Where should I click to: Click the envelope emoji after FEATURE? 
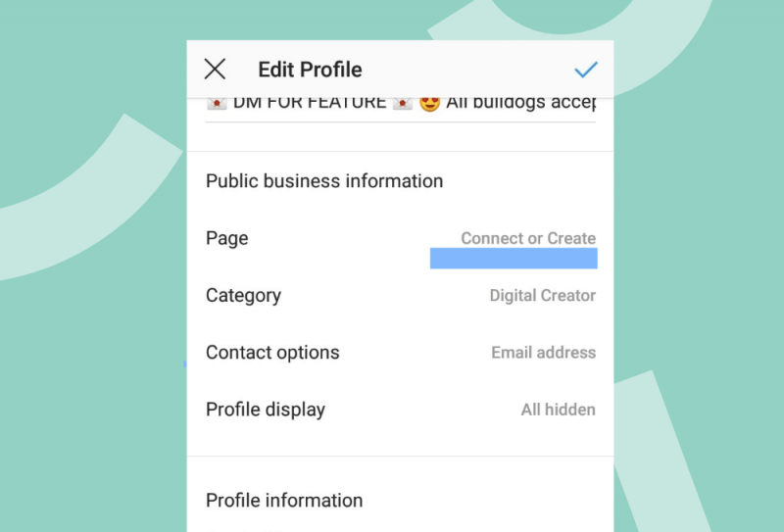pos(403,104)
